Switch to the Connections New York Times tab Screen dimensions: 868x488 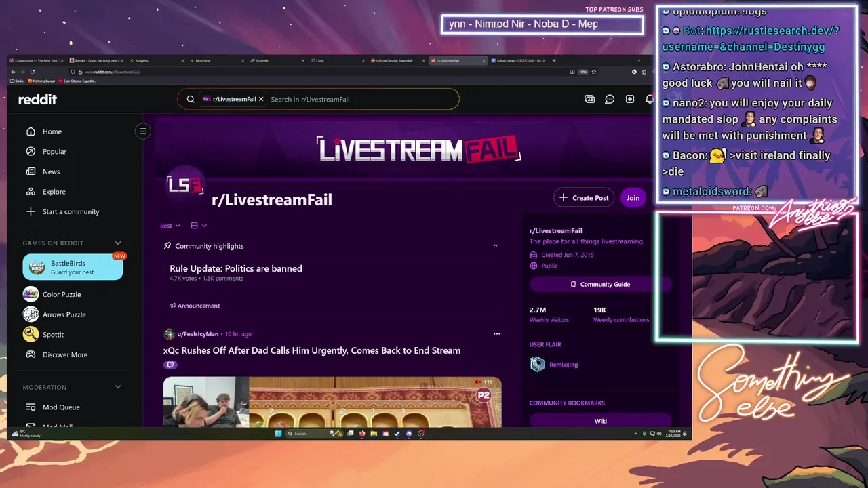[x=35, y=60]
